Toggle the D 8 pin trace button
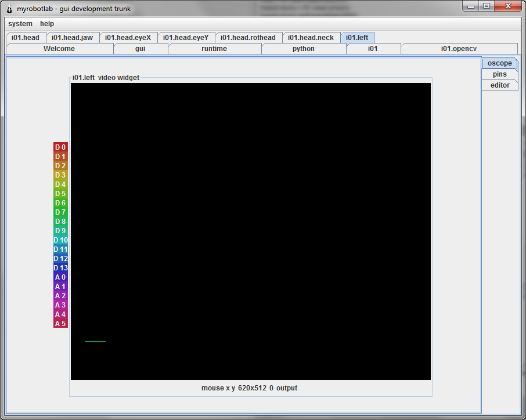Screen dimensions: 526x420 [60, 221]
